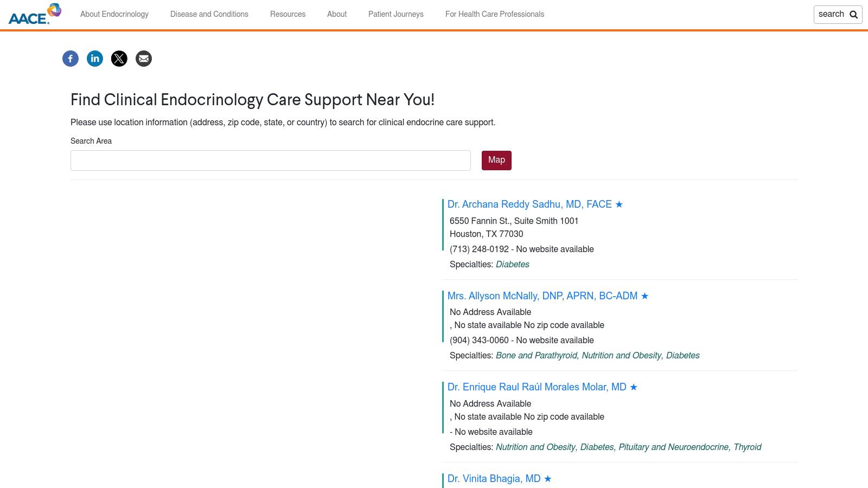The height and width of the screenshot is (488, 868).
Task: Click the LinkedIn share icon
Action: pos(95,59)
